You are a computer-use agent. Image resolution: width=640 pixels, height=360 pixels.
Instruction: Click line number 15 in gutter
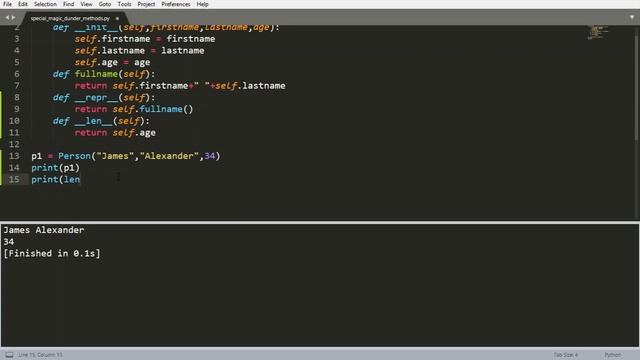click(x=14, y=179)
